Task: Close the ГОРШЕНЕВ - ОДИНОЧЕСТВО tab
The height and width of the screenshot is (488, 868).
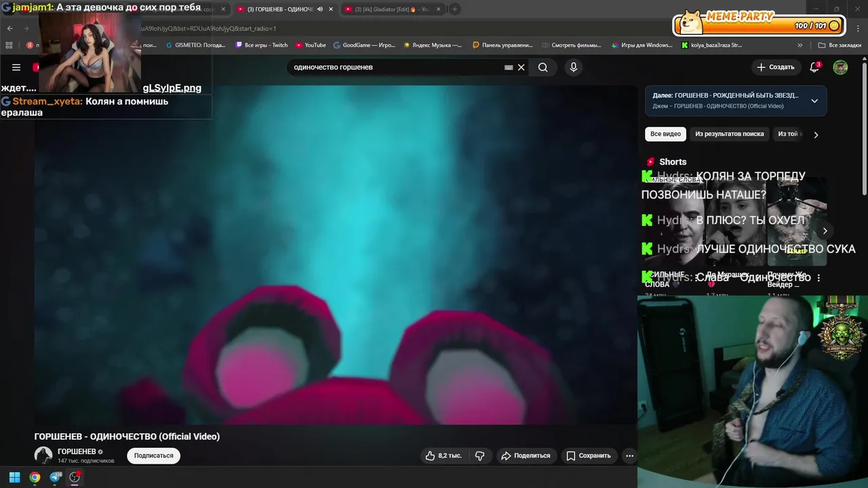Action: coord(331,9)
